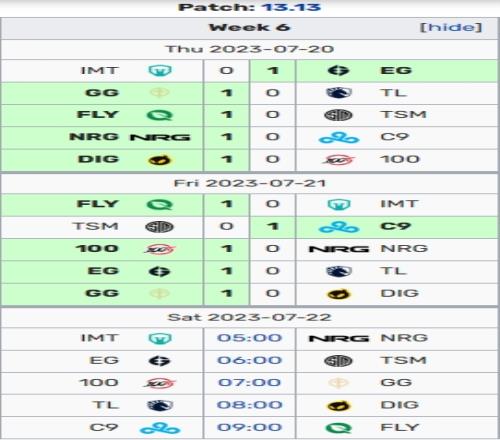Select the NRG logo in the Thursday NRG vs C9 row

pyautogui.click(x=160, y=137)
